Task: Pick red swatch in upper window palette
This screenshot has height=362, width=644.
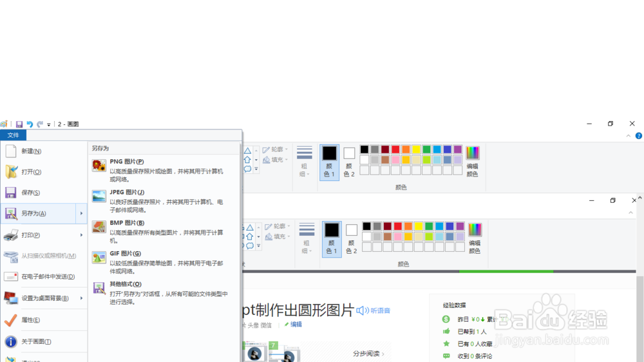Action: tap(395, 149)
